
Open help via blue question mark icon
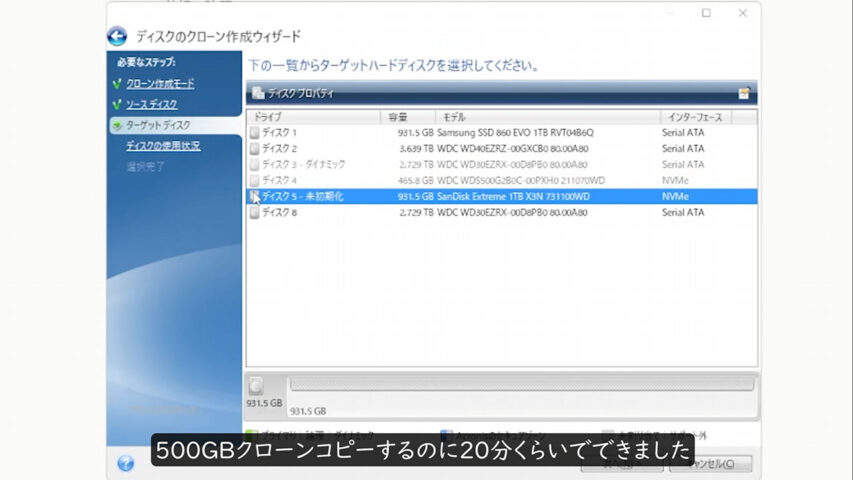[x=125, y=463]
